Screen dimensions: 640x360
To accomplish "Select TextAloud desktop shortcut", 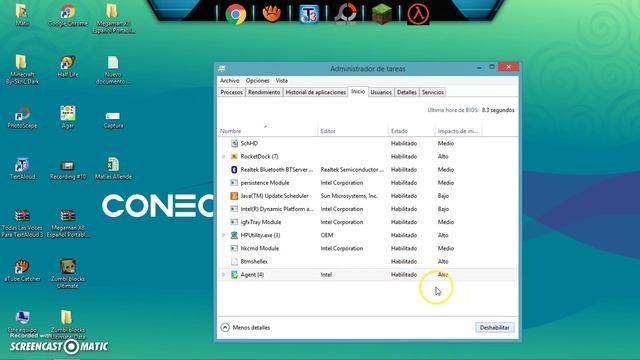I will pos(22,169).
